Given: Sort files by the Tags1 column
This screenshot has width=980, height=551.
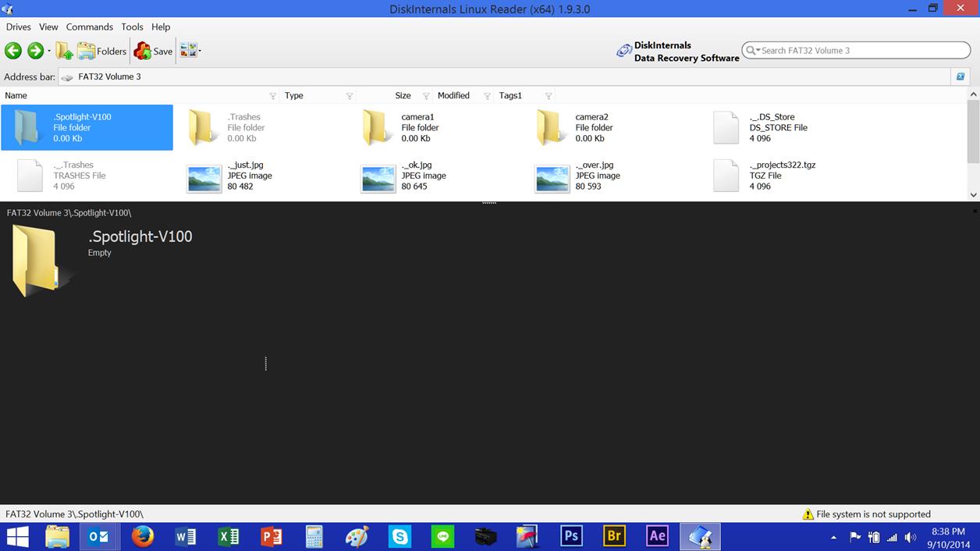Looking at the screenshot, I should click(510, 95).
